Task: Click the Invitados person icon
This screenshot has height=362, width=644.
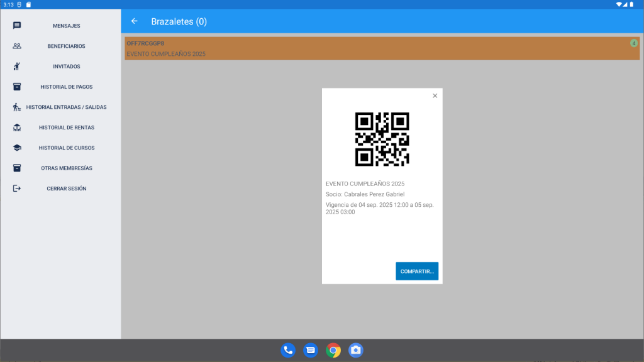Action: pos(17,67)
